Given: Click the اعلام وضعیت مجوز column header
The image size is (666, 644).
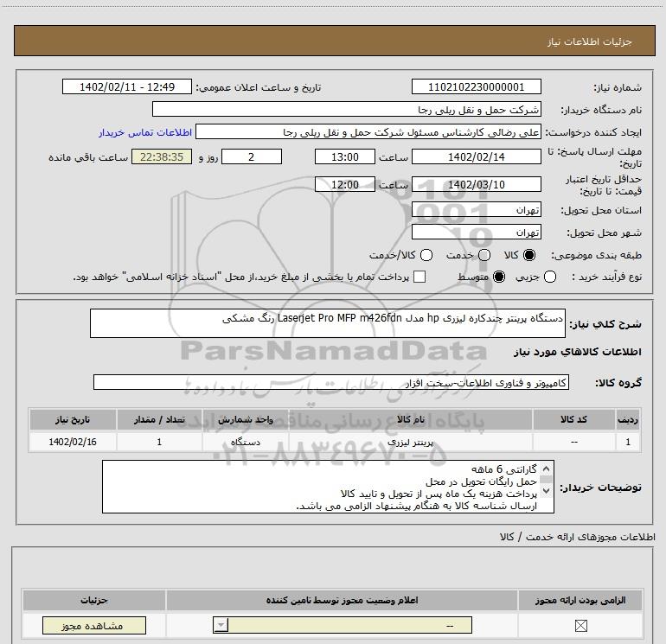Looking at the screenshot, I should point(342,600).
